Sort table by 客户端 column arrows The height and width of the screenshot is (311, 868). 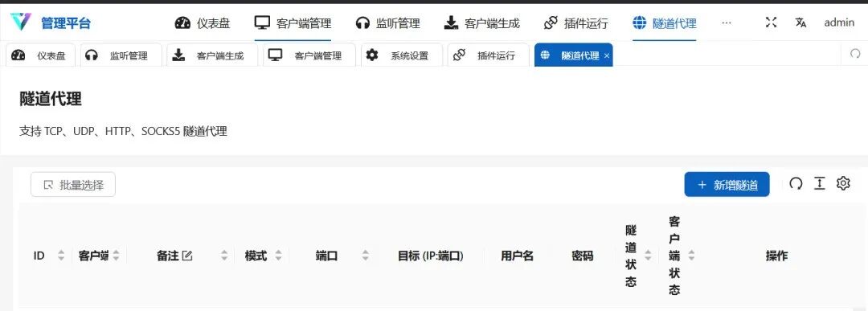point(116,256)
